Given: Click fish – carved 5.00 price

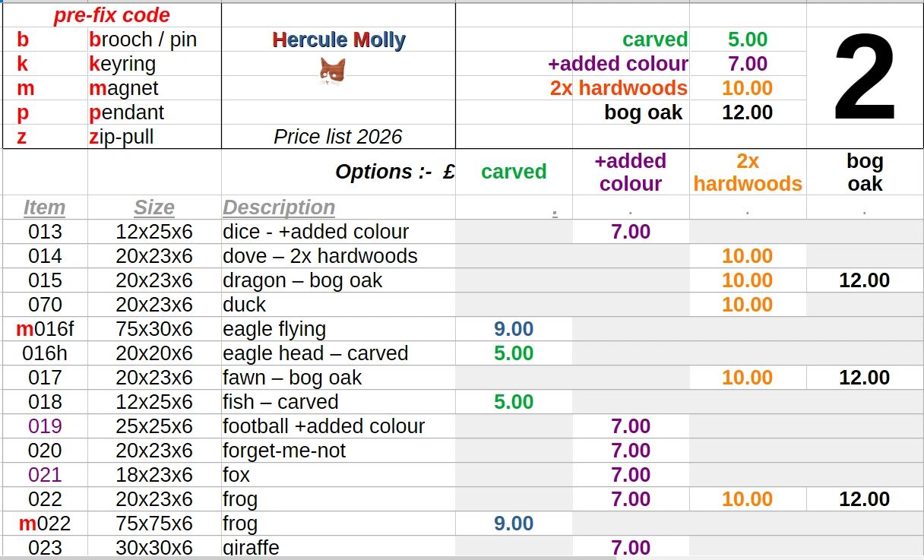Looking at the screenshot, I should click(514, 402).
